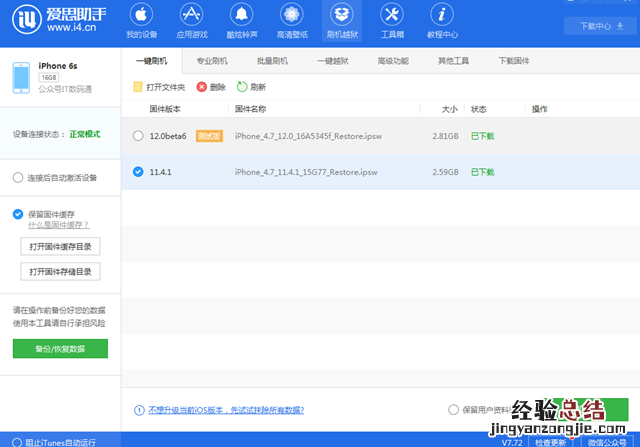Switch to 高级功能 tab
Screen dimensions: 640x447
[393, 61]
